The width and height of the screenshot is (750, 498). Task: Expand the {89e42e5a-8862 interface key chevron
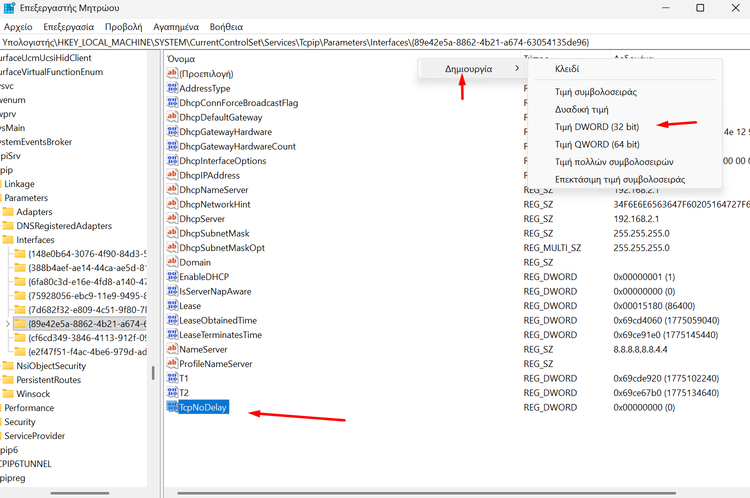tap(8, 324)
